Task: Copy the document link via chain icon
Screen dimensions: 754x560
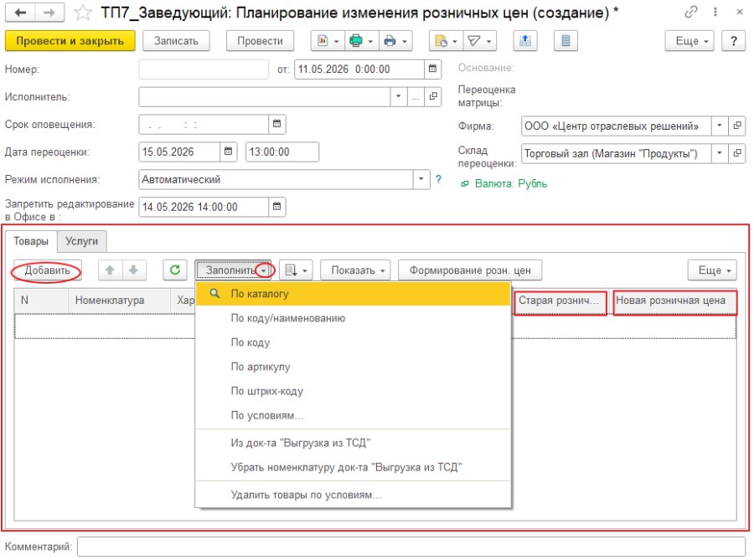Action: (x=690, y=12)
